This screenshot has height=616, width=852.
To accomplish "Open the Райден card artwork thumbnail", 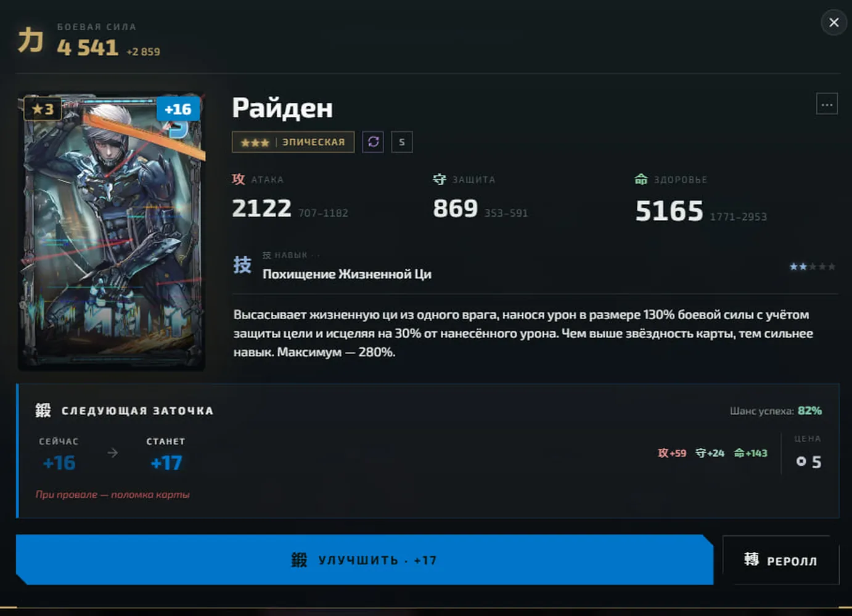I will click(x=112, y=232).
